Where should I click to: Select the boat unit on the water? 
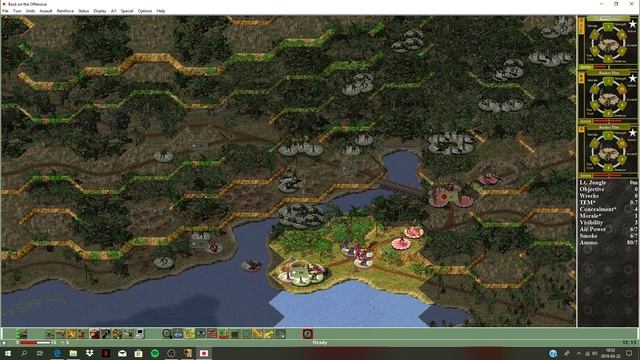(x=251, y=266)
